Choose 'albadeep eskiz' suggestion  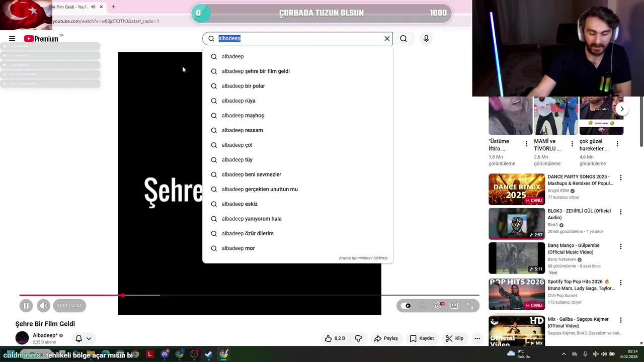297,204
